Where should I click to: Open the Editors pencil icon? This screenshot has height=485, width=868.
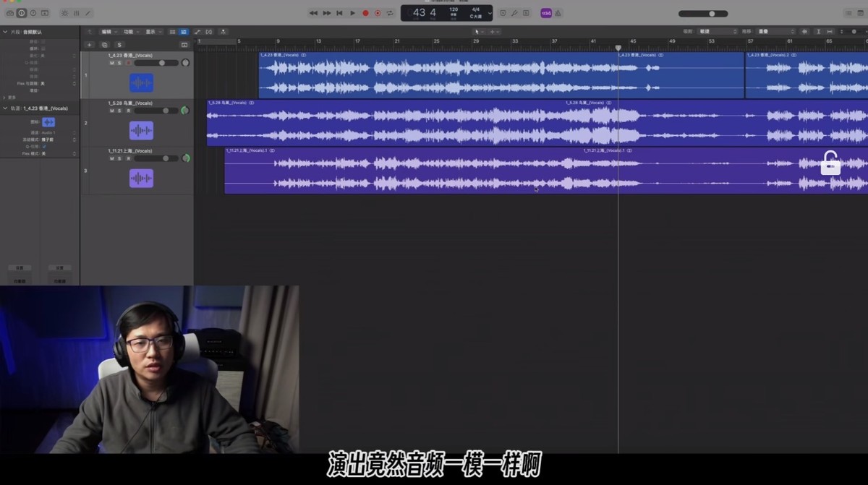pos(88,13)
